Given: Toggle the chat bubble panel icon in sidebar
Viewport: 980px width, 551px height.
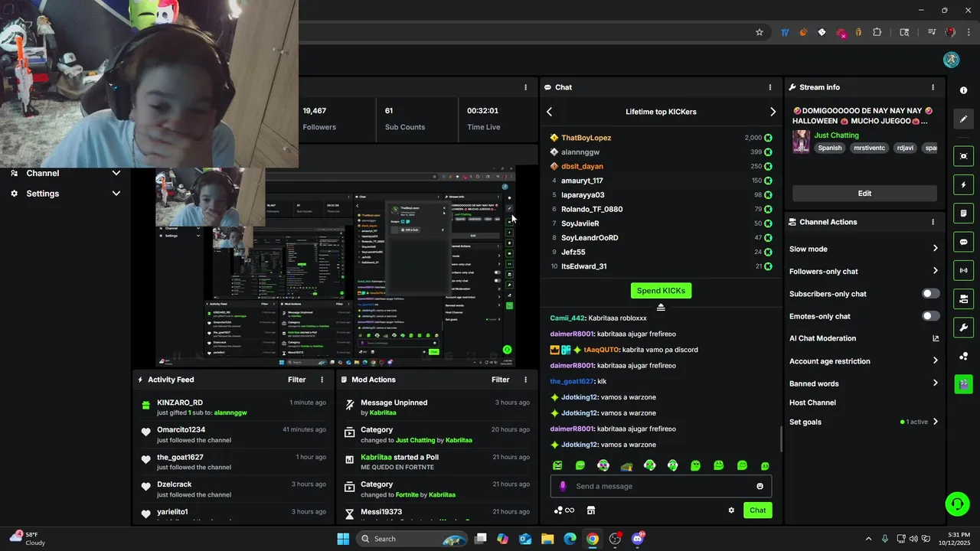Looking at the screenshot, I should tap(963, 242).
